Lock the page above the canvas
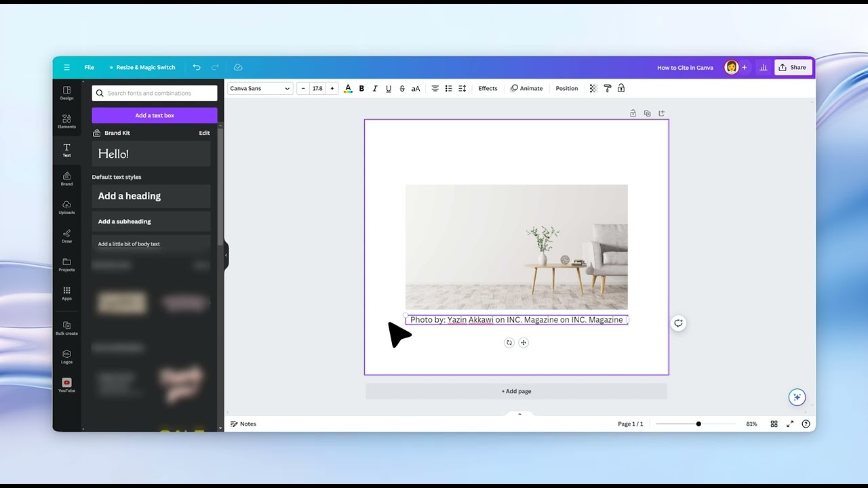 633,113
